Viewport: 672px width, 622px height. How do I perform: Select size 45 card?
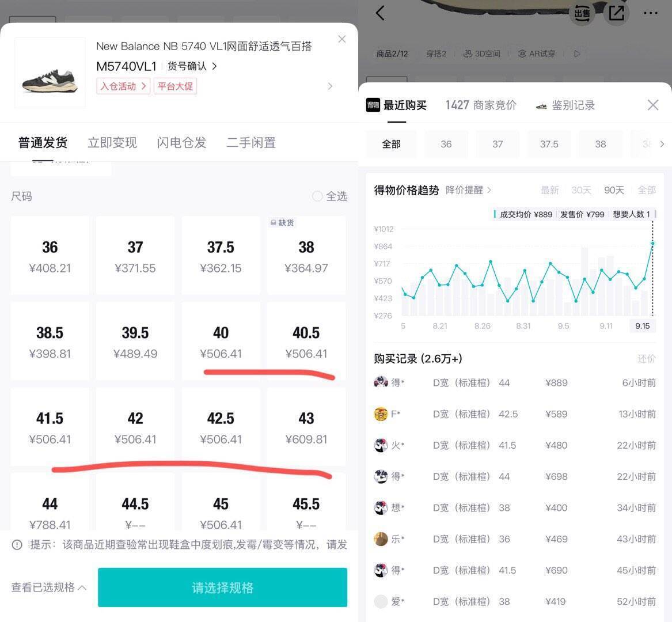221,502
